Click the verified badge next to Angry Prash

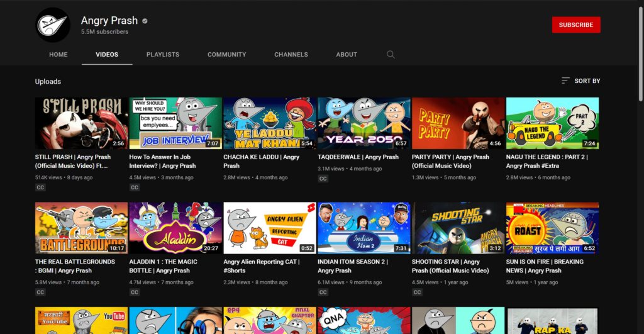point(145,21)
